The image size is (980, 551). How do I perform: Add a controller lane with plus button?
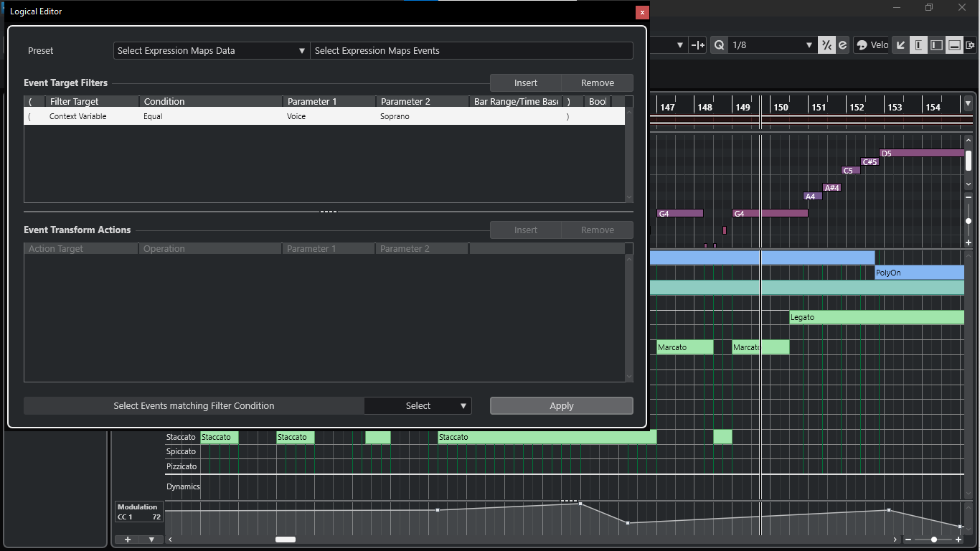point(128,539)
